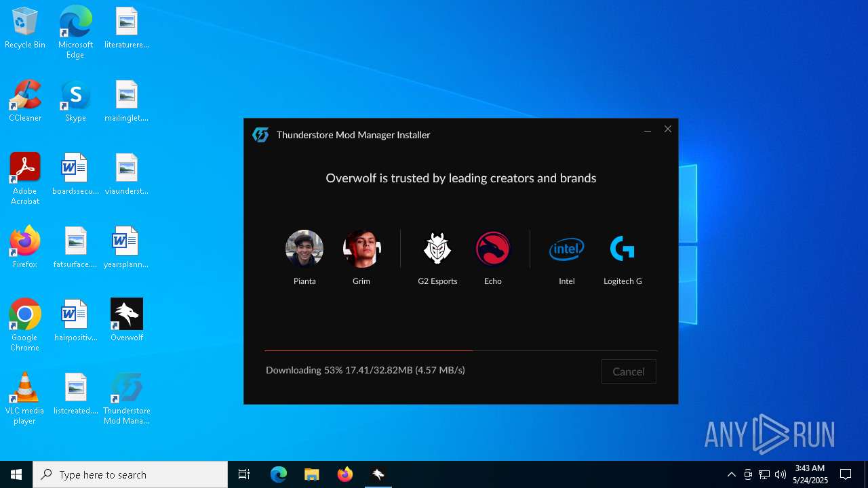Select Microsoft Edge desktop shortcut
Screen dimensions: 868x488
pos(75,33)
